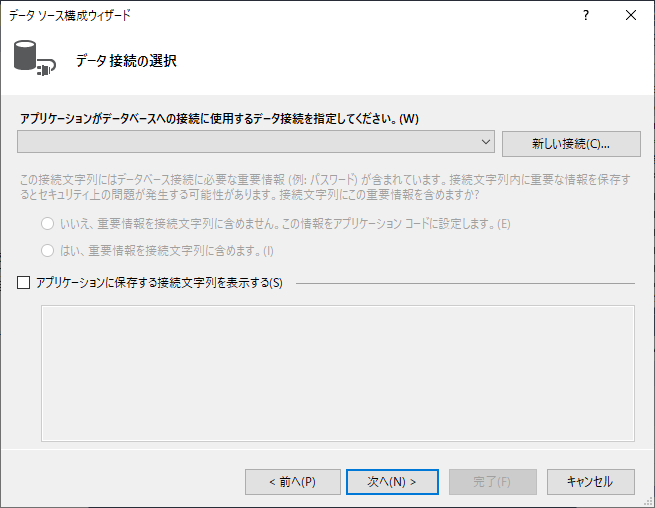The height and width of the screenshot is (508, 655).
Task: Click inside the data connection combo box field
Action: tap(248, 142)
